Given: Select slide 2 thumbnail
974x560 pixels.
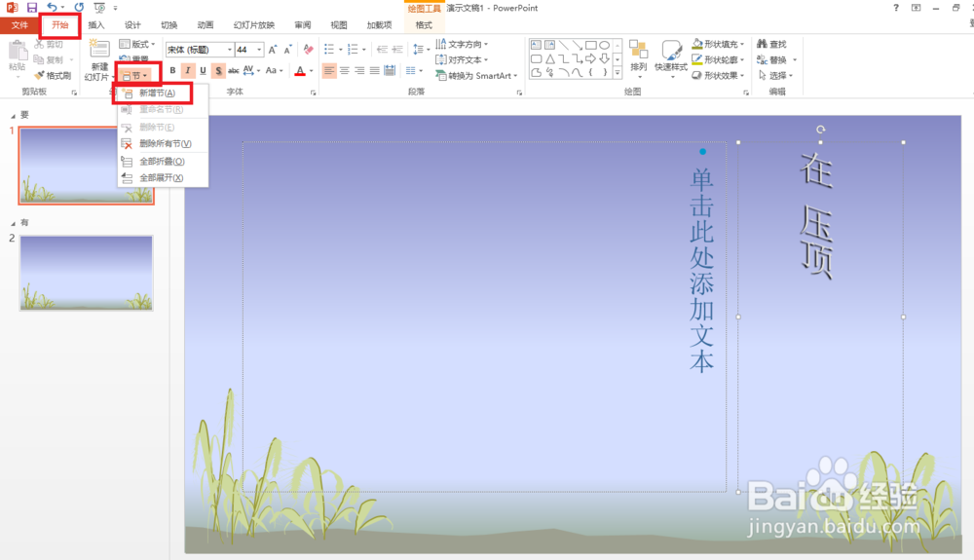Looking at the screenshot, I should pyautogui.click(x=87, y=273).
